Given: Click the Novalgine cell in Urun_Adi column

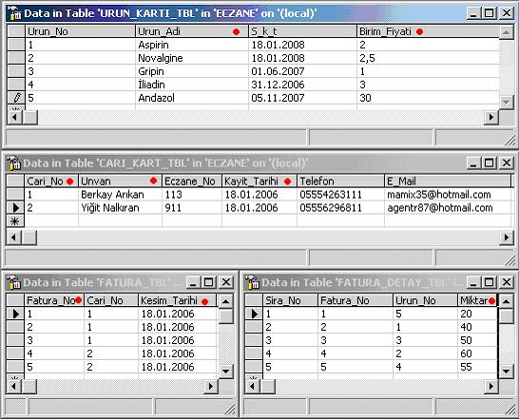Looking at the screenshot, I should 192,58.
